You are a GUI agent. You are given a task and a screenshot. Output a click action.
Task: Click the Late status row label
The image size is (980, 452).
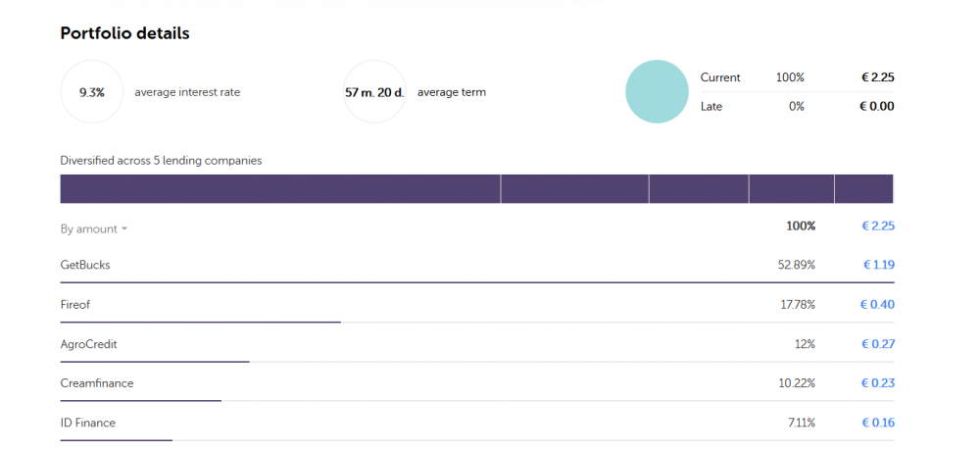[711, 106]
